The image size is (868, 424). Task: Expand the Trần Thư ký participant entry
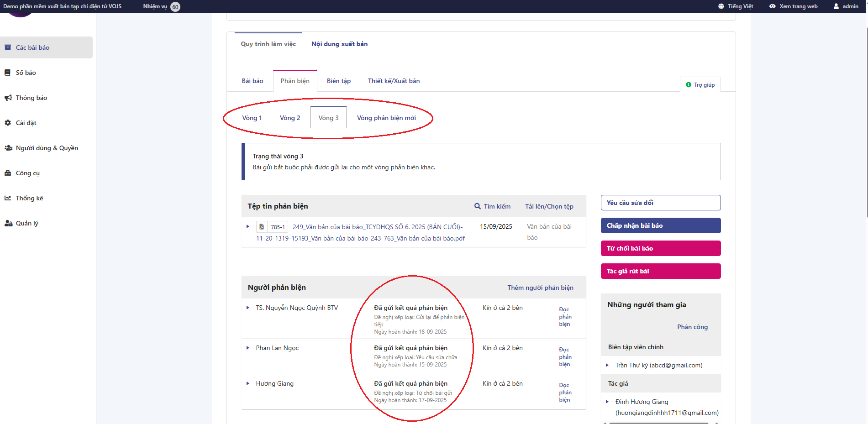[607, 365]
